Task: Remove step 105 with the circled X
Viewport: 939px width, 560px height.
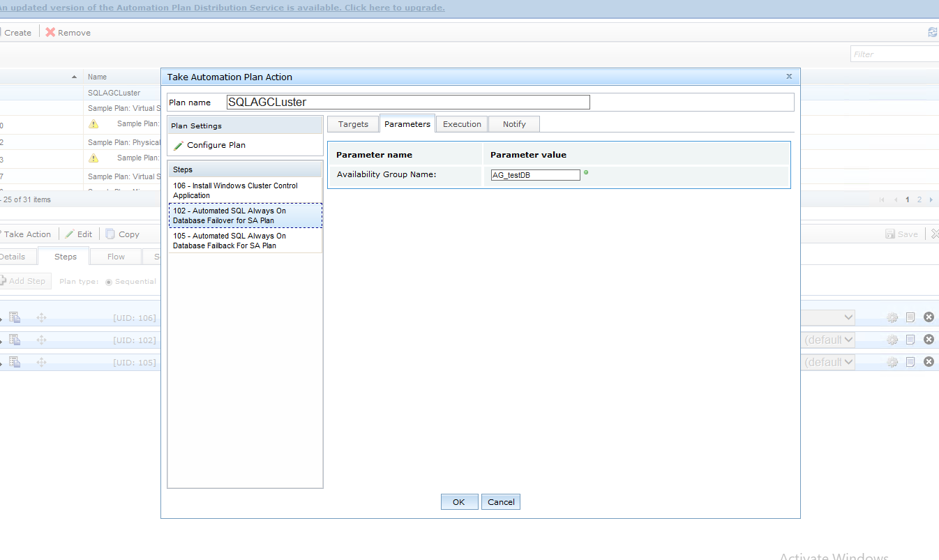Action: [x=929, y=362]
